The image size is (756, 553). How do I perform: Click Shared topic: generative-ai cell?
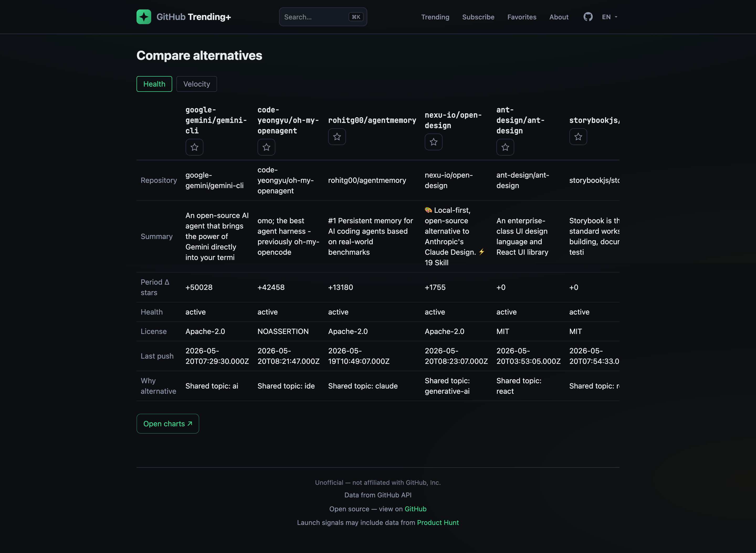click(x=447, y=386)
